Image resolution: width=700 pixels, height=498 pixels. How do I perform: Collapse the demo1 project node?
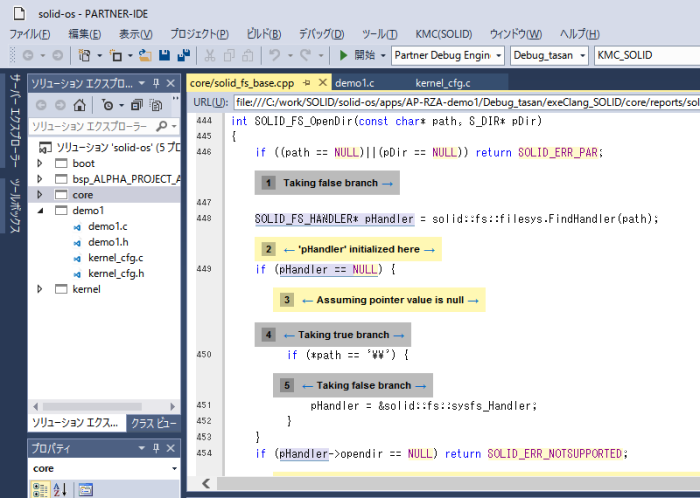40,211
